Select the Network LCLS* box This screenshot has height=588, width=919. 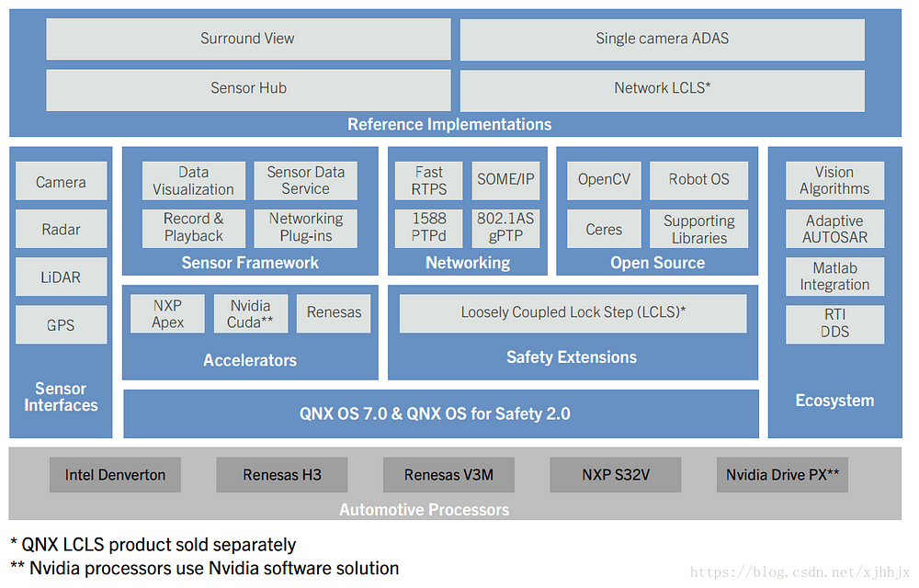663,89
